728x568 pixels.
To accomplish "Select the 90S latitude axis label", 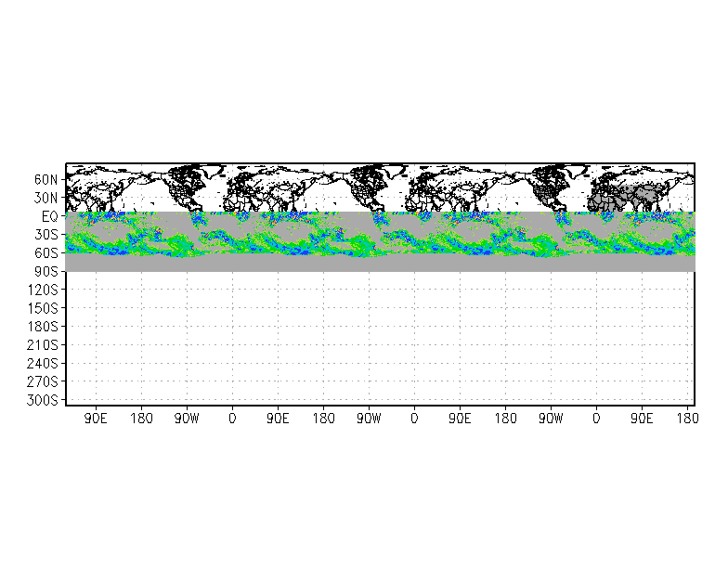I will click(x=45, y=271).
